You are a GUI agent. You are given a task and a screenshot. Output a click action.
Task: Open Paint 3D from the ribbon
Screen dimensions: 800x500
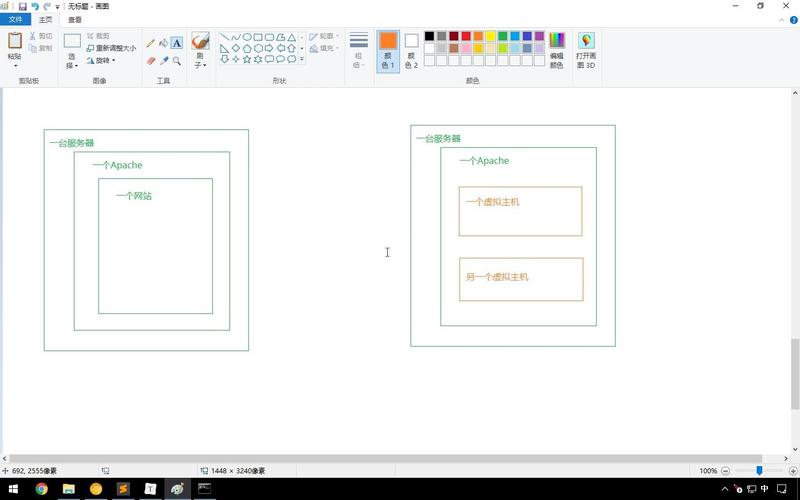(586, 48)
